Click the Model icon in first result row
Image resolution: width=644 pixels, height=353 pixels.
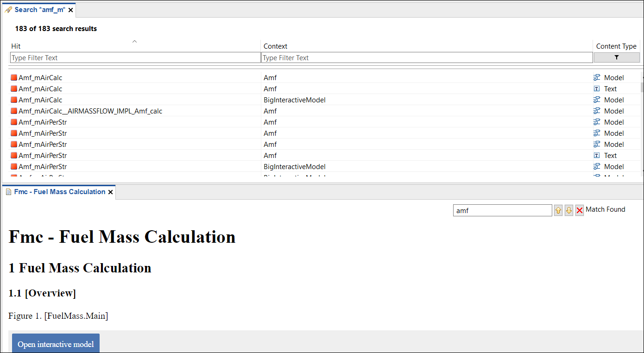[597, 77]
